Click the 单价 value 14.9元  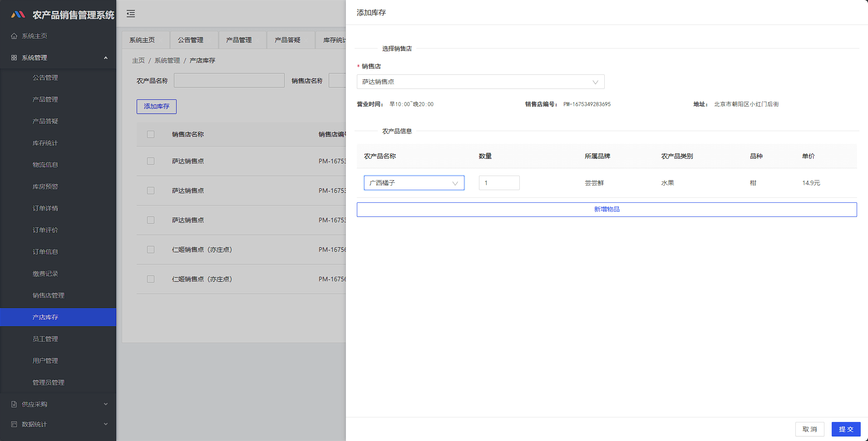coord(811,183)
